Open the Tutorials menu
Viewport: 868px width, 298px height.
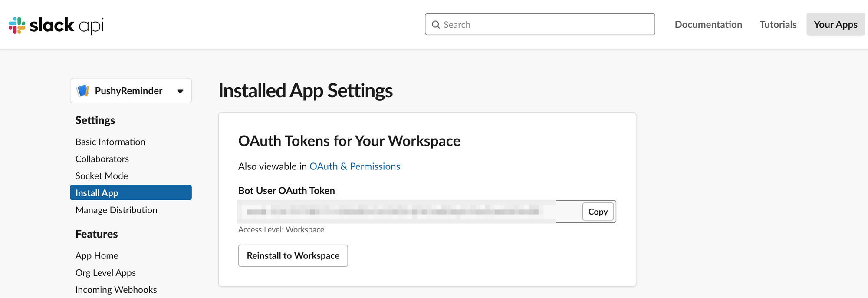pyautogui.click(x=778, y=24)
